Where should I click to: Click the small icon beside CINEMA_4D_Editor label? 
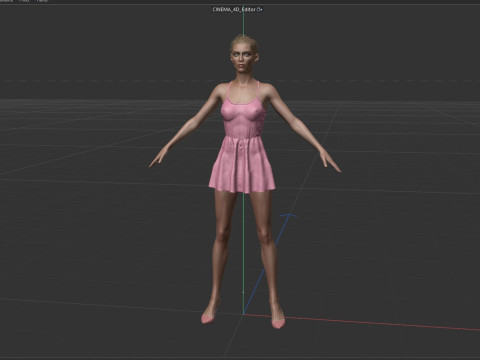pyautogui.click(x=260, y=9)
